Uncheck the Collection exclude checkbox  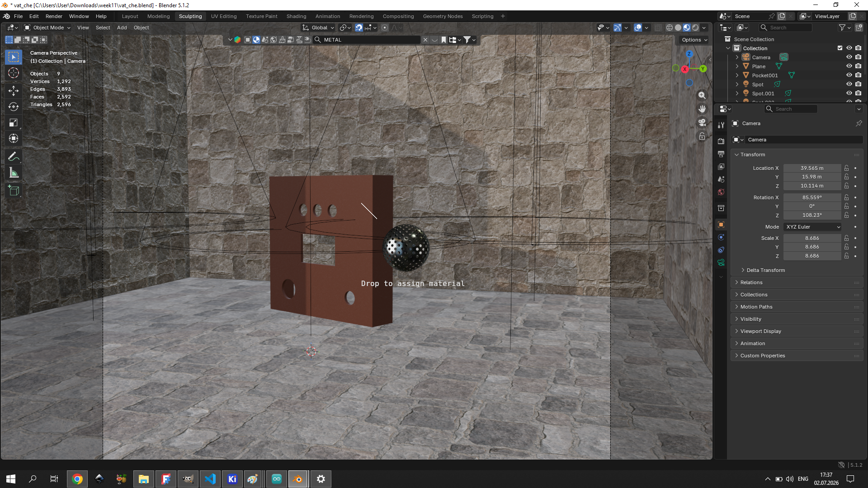[840, 48]
